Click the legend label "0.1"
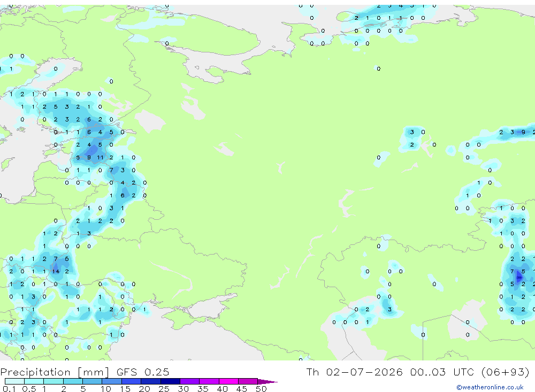Screen dimensions: 535x392 [9, 389]
